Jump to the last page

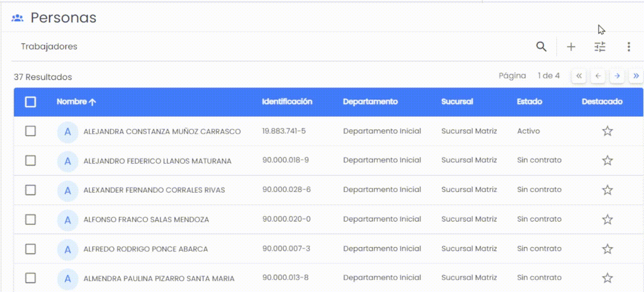point(636,76)
